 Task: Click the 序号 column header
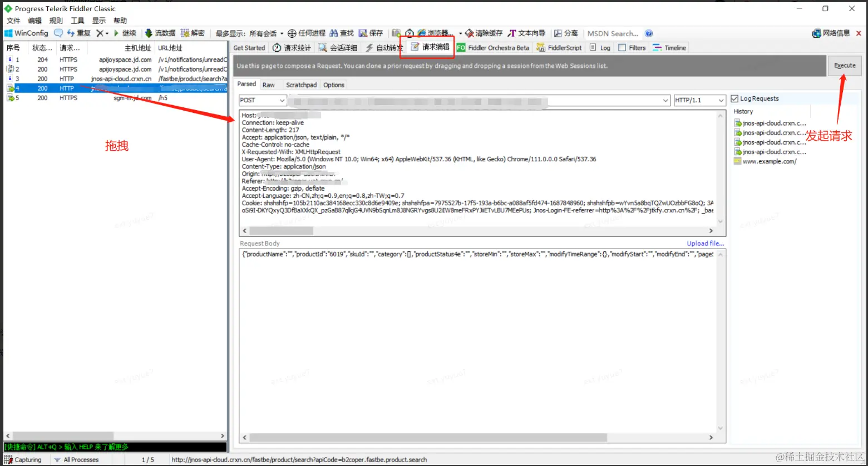pos(13,48)
